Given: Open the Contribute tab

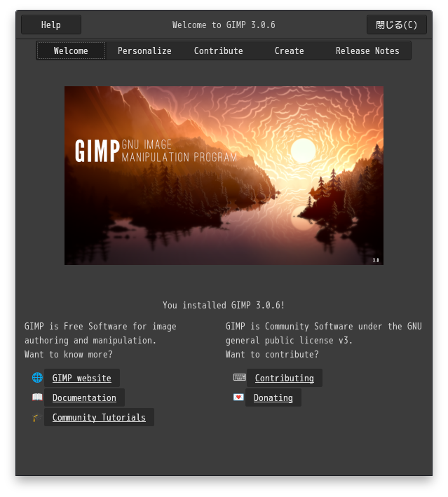Looking at the screenshot, I should tap(219, 50).
